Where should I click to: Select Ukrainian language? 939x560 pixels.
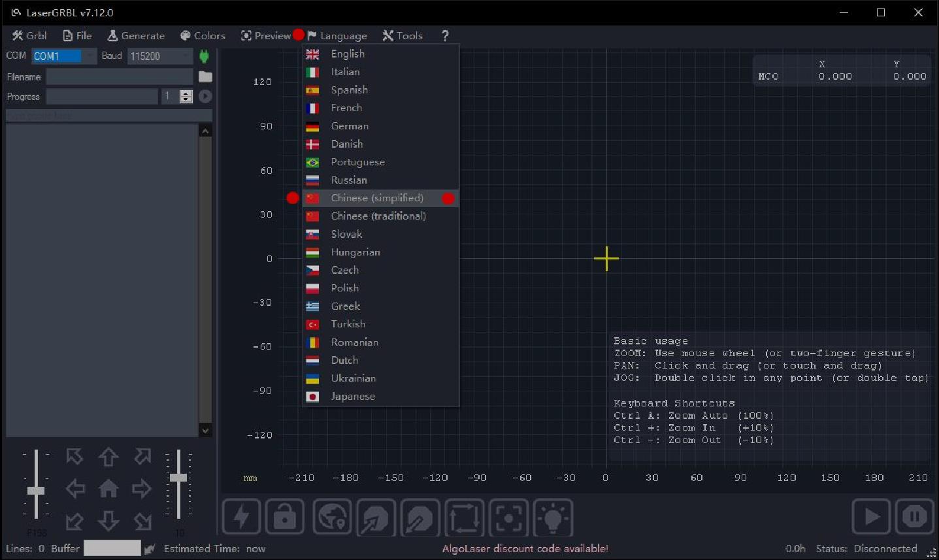coord(380,378)
